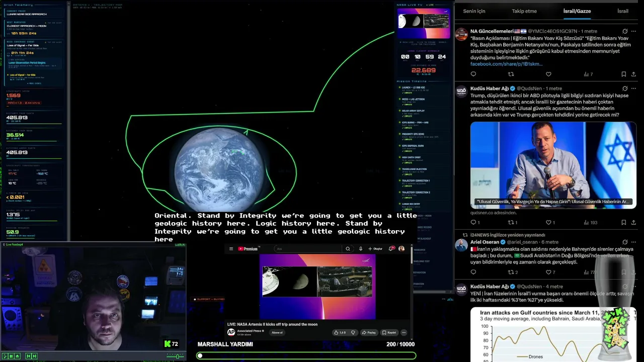The image size is (644, 362).
Task: Open YouTube notifications bell
Action: point(392,248)
